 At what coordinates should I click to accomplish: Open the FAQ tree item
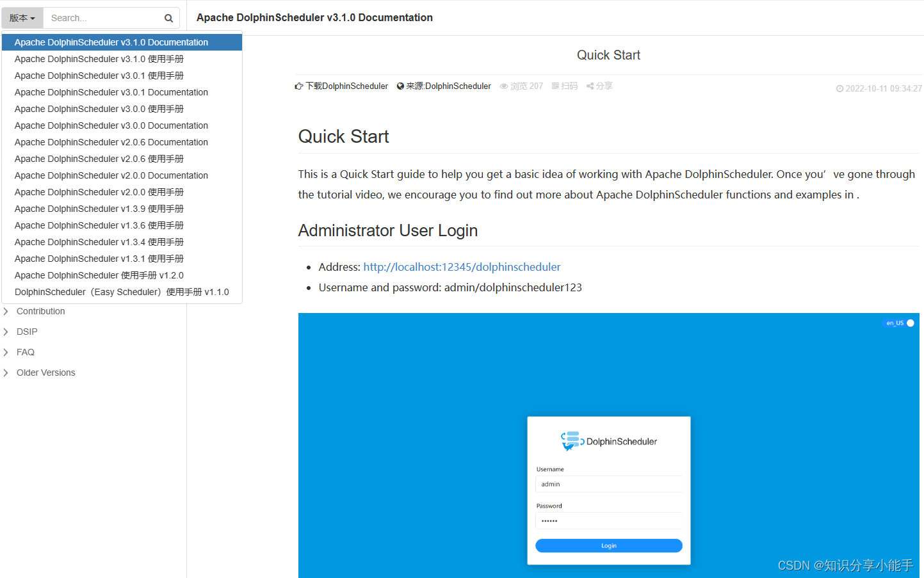[26, 352]
